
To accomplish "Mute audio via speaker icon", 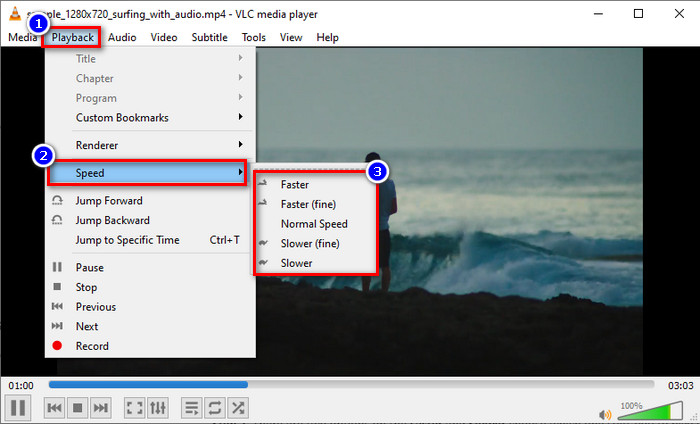I will point(605,415).
